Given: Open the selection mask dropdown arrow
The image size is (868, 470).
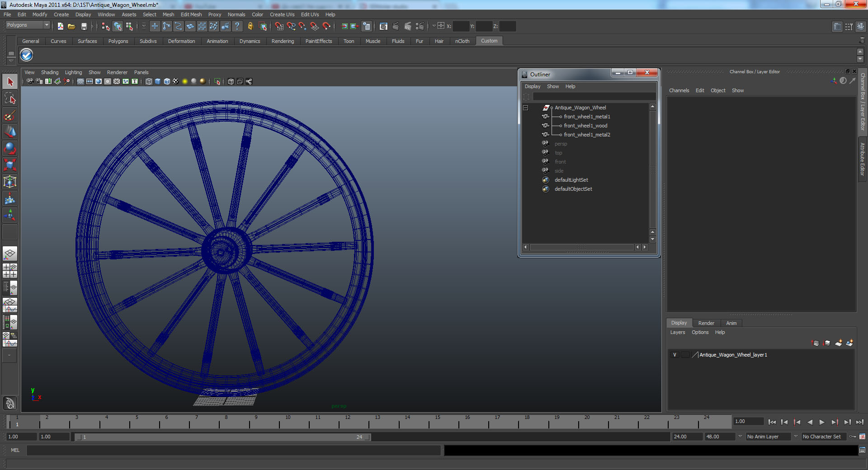Looking at the screenshot, I should 144,26.
